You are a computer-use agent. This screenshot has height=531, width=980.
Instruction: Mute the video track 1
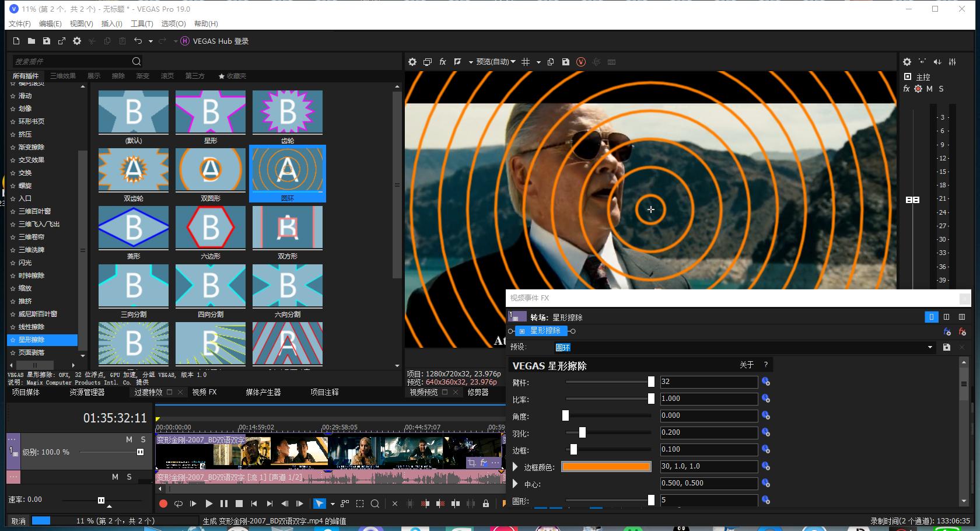tap(129, 439)
